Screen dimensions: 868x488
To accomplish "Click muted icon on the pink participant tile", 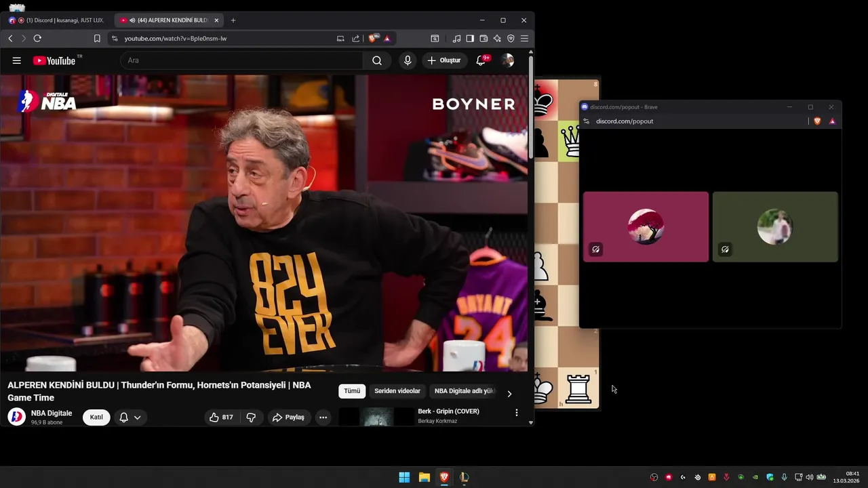I will [x=595, y=249].
